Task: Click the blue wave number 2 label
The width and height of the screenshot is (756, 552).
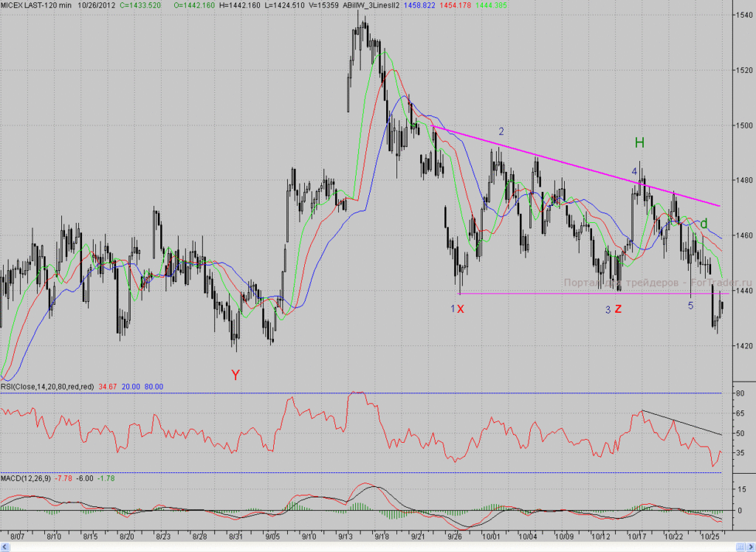Action: pos(501,131)
